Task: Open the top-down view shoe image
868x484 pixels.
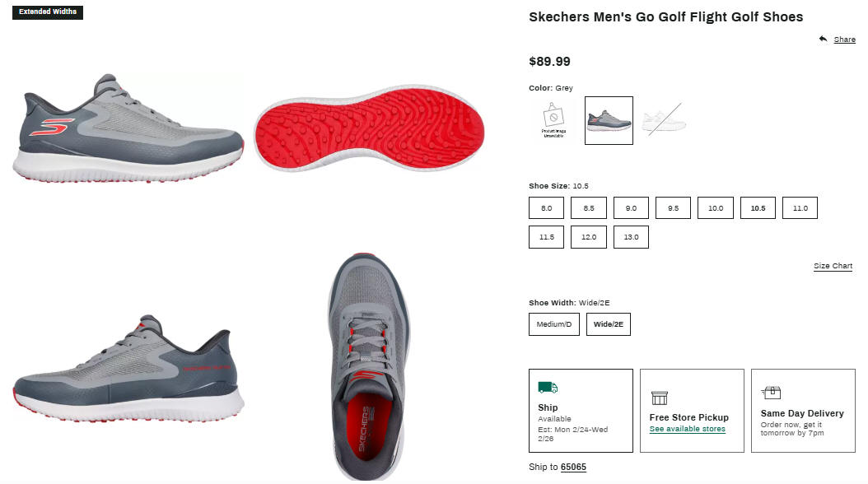Action: tap(369, 366)
